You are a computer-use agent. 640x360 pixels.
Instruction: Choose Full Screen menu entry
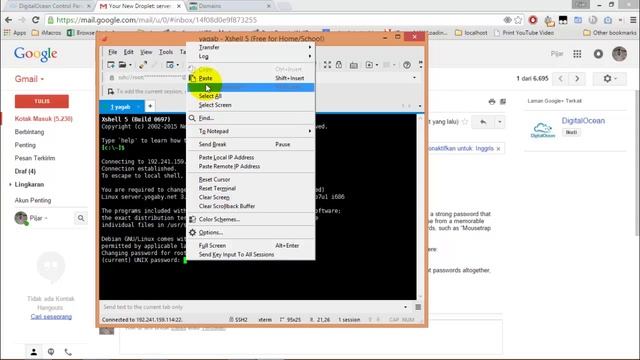251,245
